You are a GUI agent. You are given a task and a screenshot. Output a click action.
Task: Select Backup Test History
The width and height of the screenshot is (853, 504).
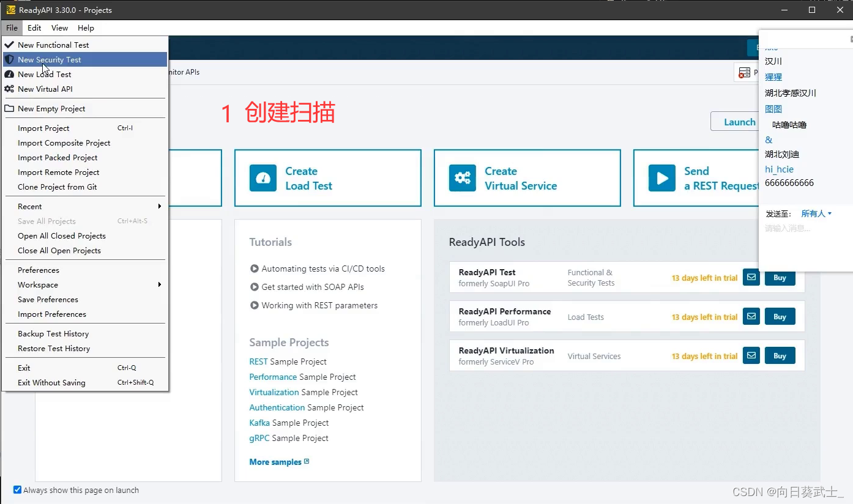(84, 333)
